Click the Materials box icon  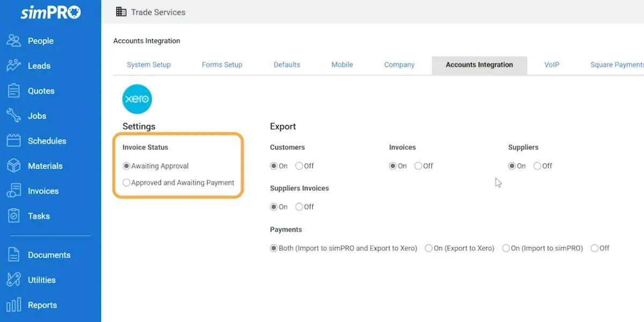click(13, 166)
